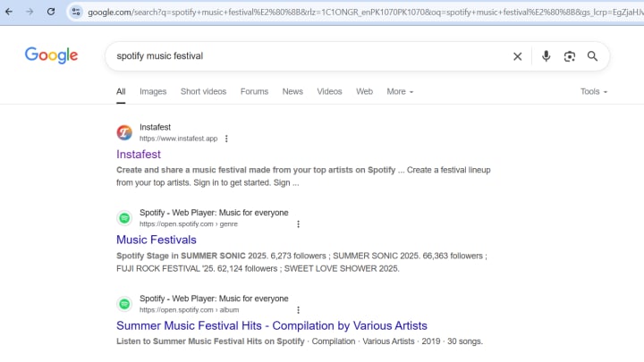
Task: Open the Videos tab
Action: (x=329, y=91)
